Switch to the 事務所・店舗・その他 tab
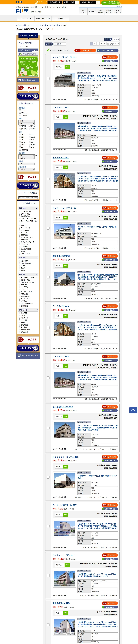 pos(43,18)
